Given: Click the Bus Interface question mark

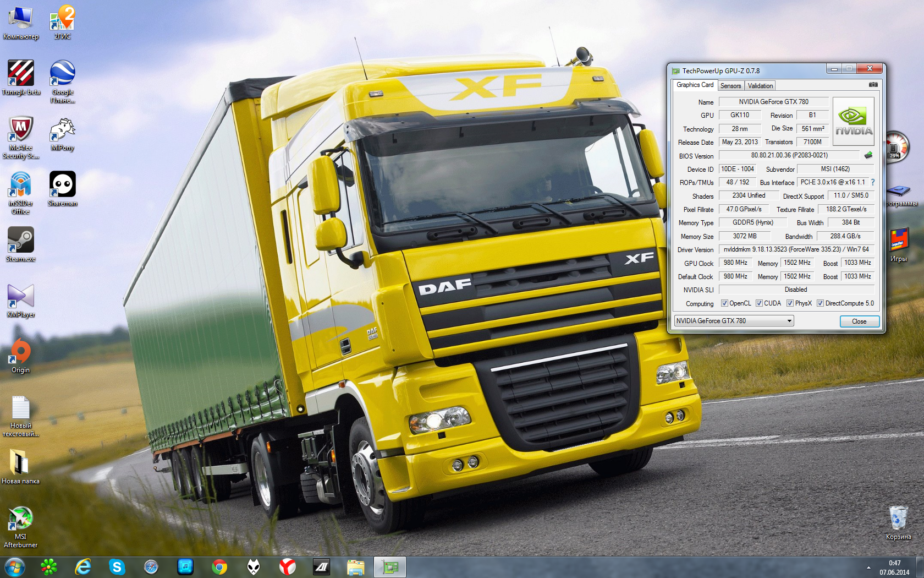Looking at the screenshot, I should [873, 182].
